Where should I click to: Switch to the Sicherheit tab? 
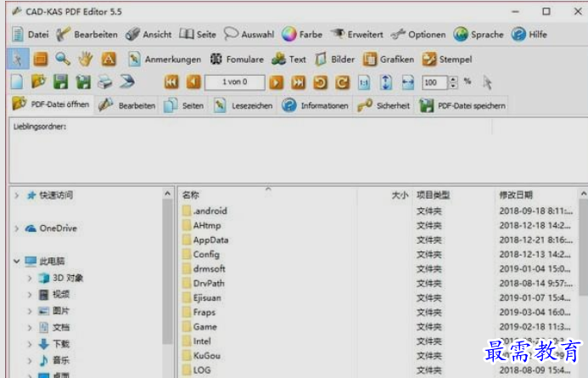pyautogui.click(x=384, y=105)
